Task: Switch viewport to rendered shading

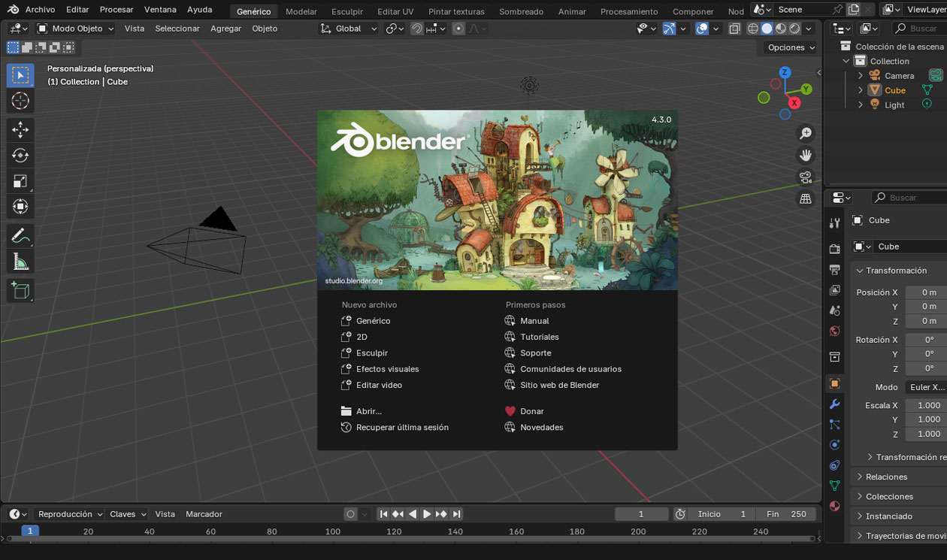Action: click(794, 29)
